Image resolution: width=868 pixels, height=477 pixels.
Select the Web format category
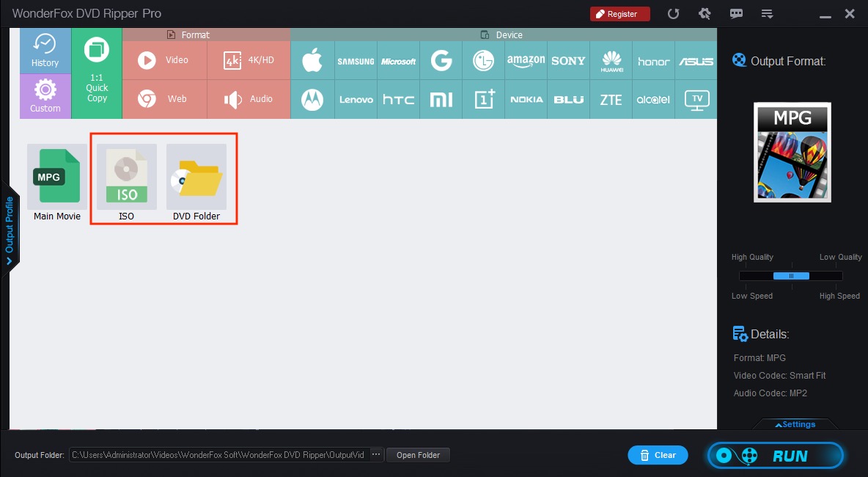(164, 98)
